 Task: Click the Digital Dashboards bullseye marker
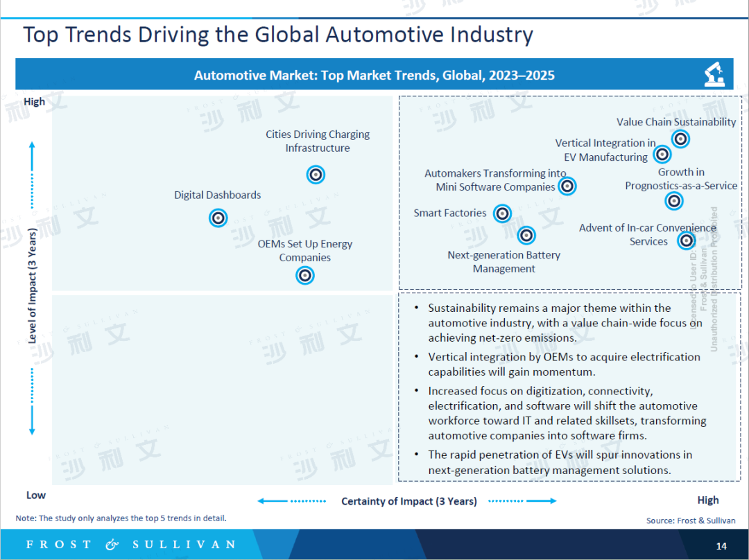click(x=218, y=218)
